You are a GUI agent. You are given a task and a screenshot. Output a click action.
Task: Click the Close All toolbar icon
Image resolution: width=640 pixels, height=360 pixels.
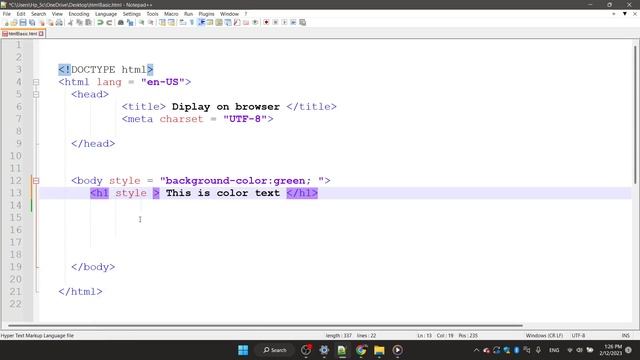(x=50, y=22)
